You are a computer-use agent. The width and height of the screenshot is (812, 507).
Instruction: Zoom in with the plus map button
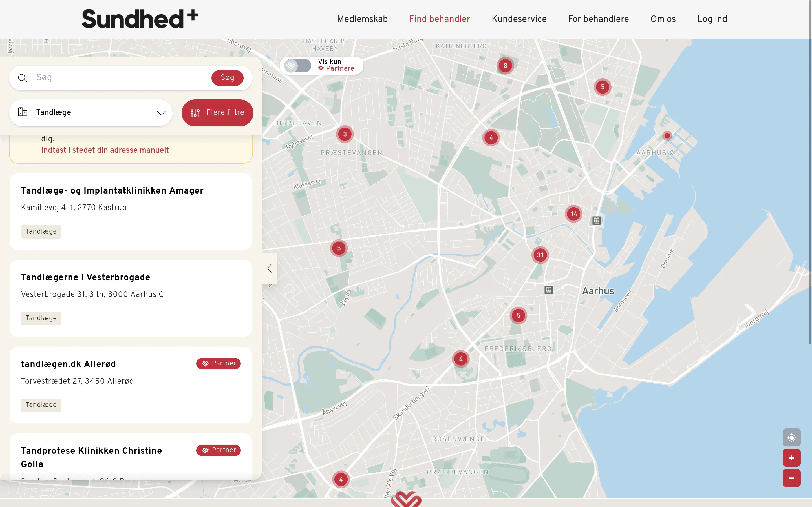791,458
